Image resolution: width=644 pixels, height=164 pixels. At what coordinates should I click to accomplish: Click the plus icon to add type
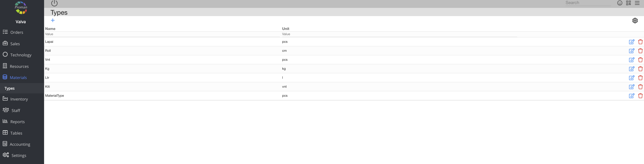(x=53, y=20)
